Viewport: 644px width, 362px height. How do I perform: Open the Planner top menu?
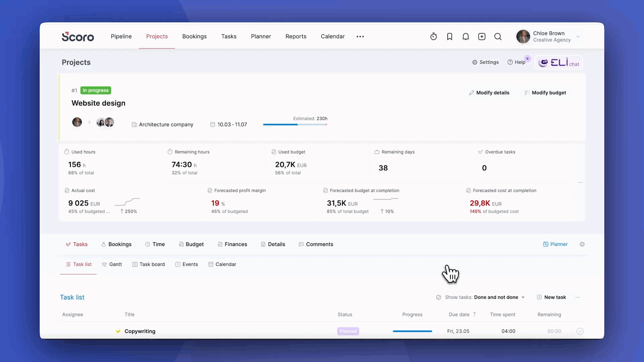261,36
